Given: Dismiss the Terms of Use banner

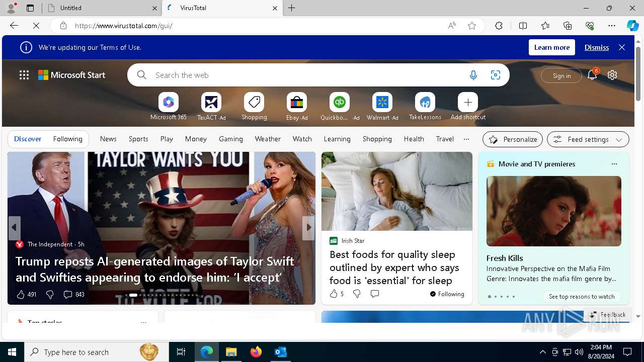Looking at the screenshot, I should 597,47.
